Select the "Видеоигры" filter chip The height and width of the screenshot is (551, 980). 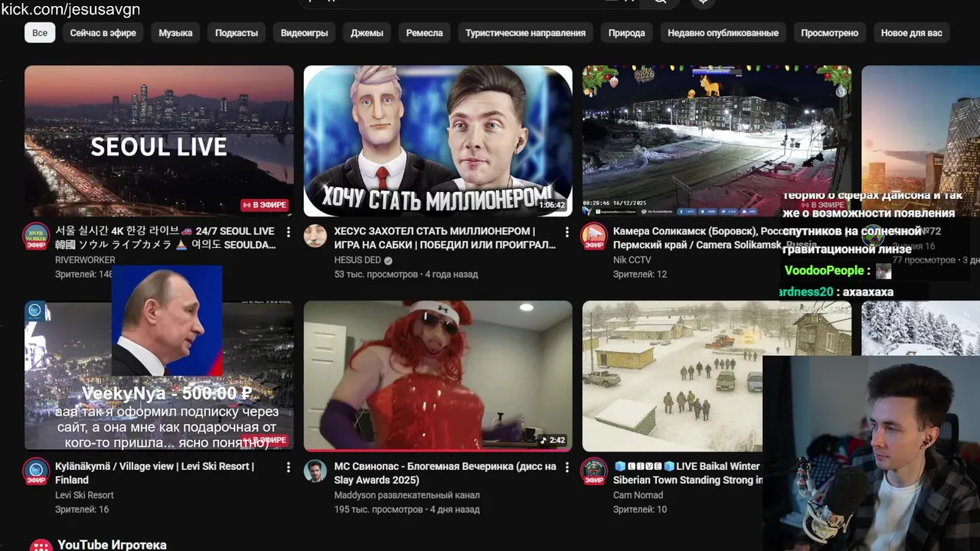[304, 33]
